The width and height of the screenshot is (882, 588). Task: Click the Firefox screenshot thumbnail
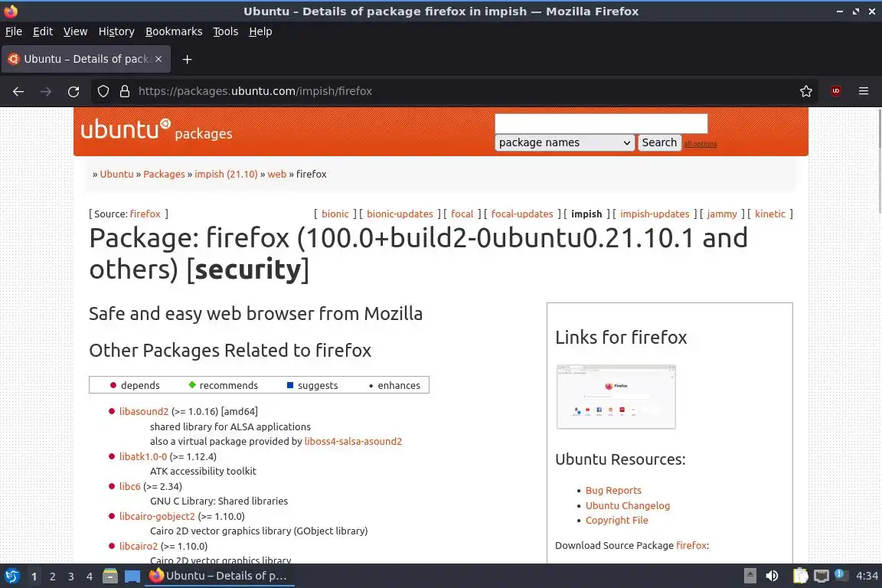click(x=616, y=397)
